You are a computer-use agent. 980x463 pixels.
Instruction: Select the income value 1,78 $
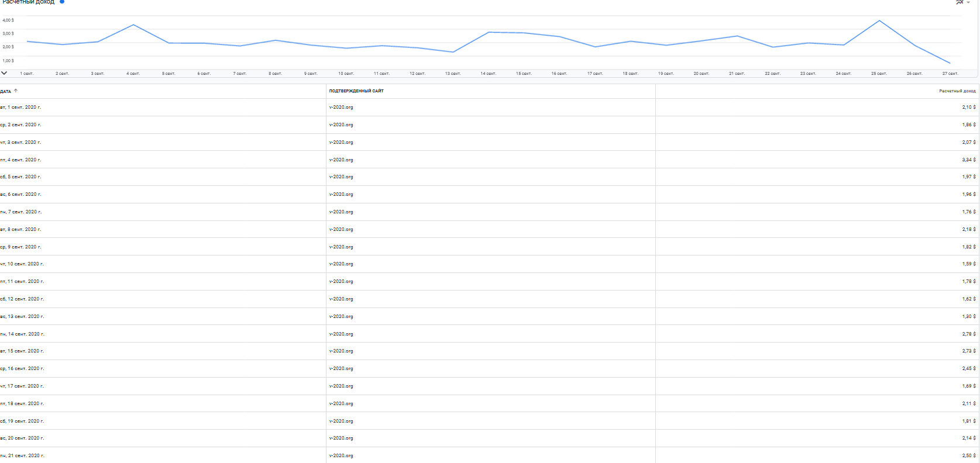[969, 282]
